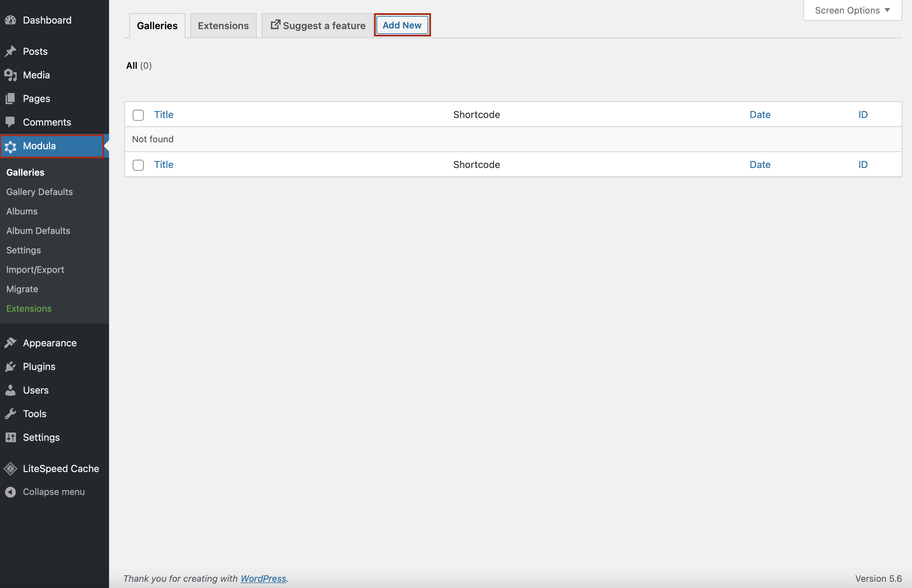Switch to the Extensions tab
Screen dimensions: 912x588
tap(223, 25)
